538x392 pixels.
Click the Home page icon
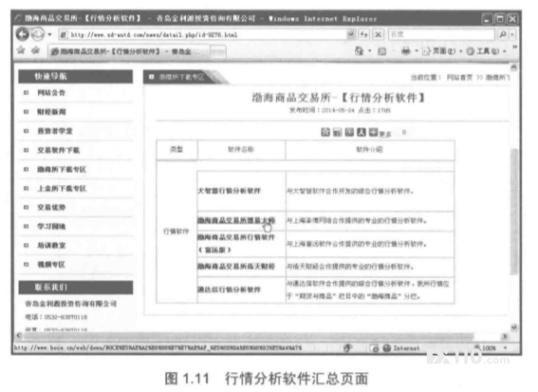(x=359, y=51)
